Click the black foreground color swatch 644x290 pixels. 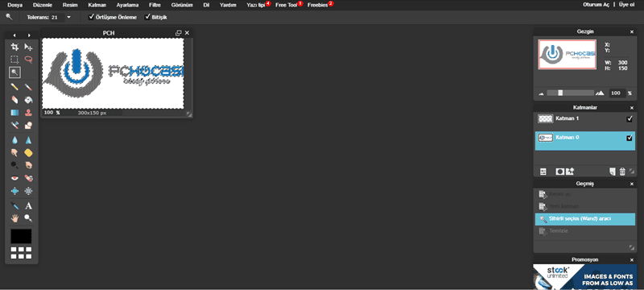(x=21, y=236)
